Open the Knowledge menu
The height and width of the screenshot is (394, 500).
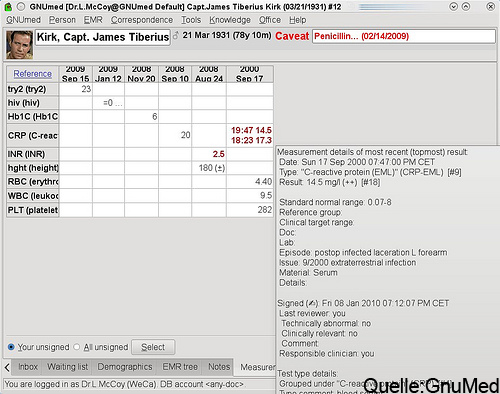tap(230, 20)
